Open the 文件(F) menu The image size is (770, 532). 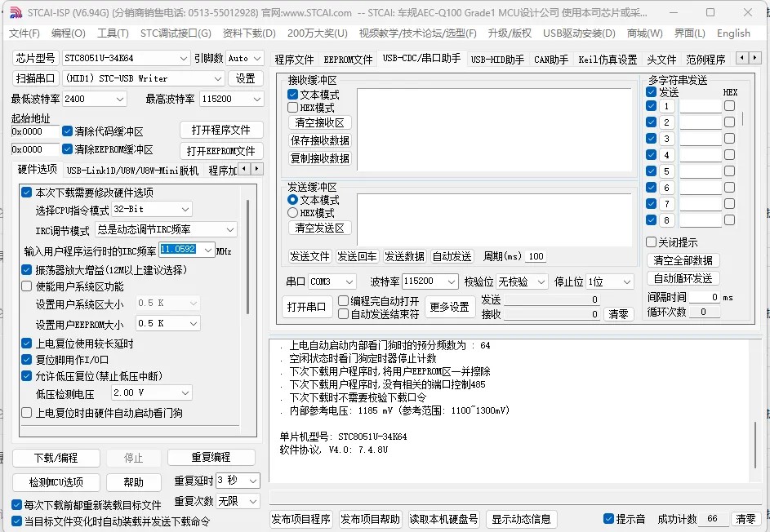click(x=24, y=33)
